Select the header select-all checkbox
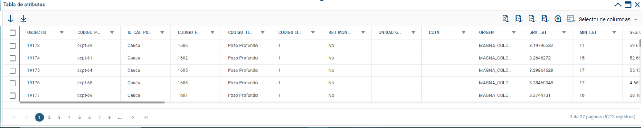Viewport: 644px width, 128px height. coord(13,33)
